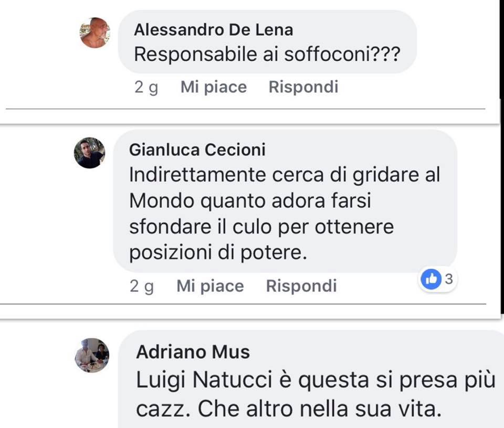Select the comment text 'Responsabile ai soffoconi???'
504x428 pixels.
267,54
